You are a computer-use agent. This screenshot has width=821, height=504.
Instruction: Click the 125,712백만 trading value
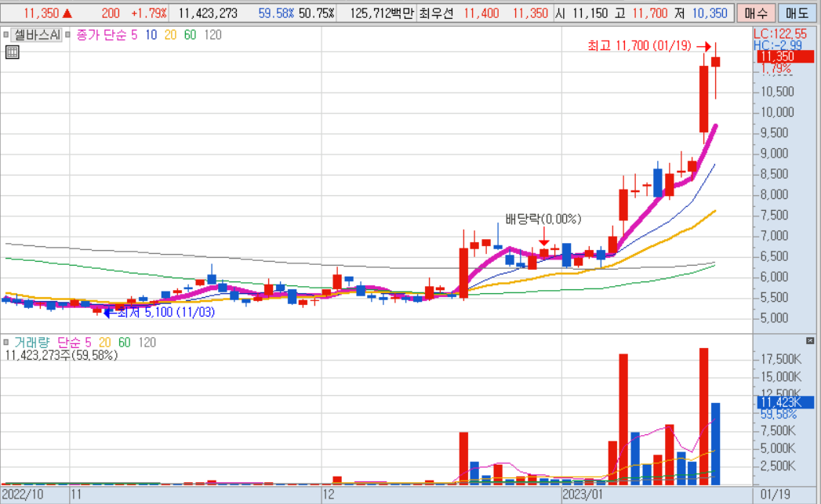coord(382,13)
